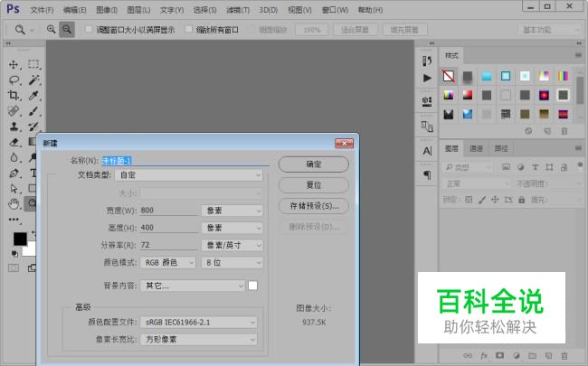Screen dimensions: 588x366
Task: Open the 编辑(E) menu
Action: (74, 10)
